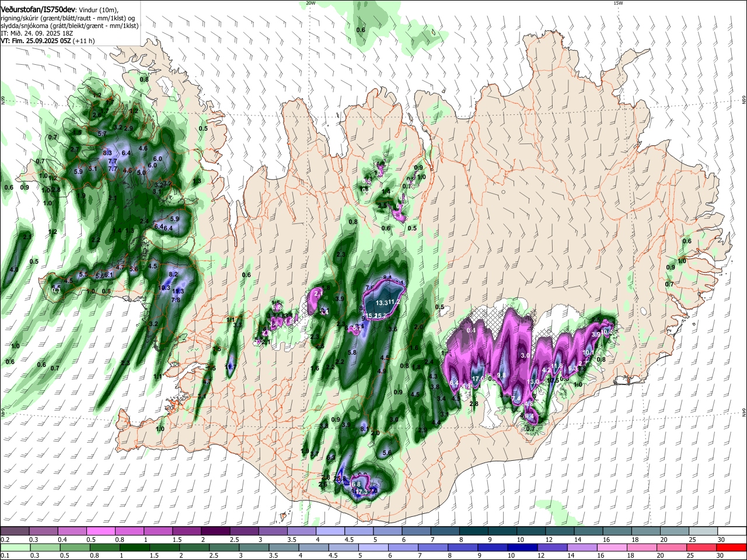Screen dimensions: 747x560
Task: Click the violet 12–14 lower legend swatch
Action: pos(553,547)
